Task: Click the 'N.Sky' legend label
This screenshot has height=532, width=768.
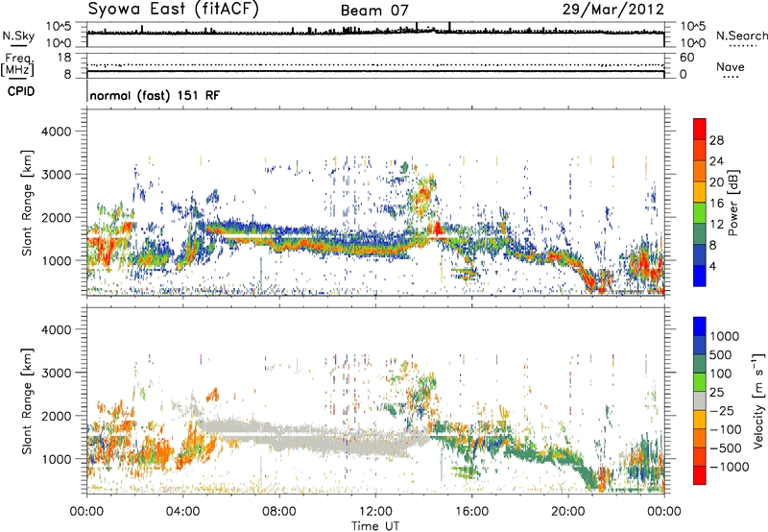Action: [x=18, y=36]
